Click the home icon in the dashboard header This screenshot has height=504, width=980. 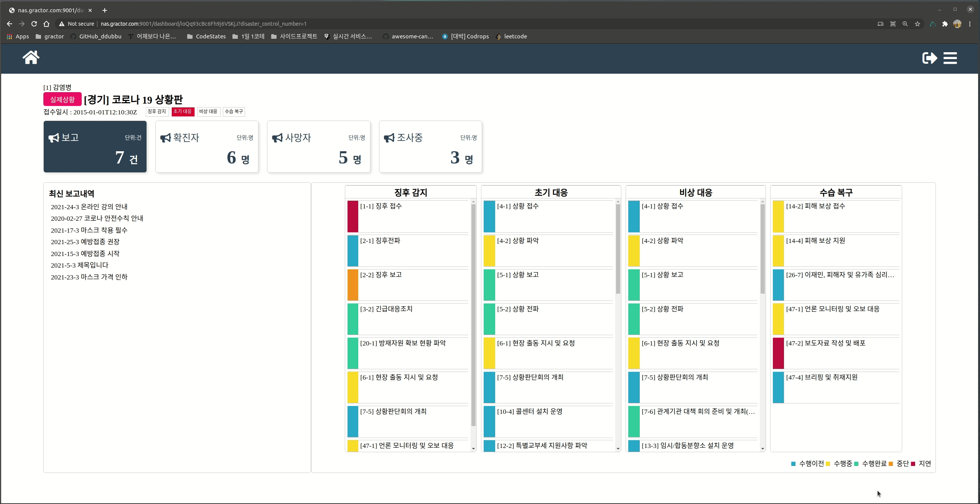point(31,58)
